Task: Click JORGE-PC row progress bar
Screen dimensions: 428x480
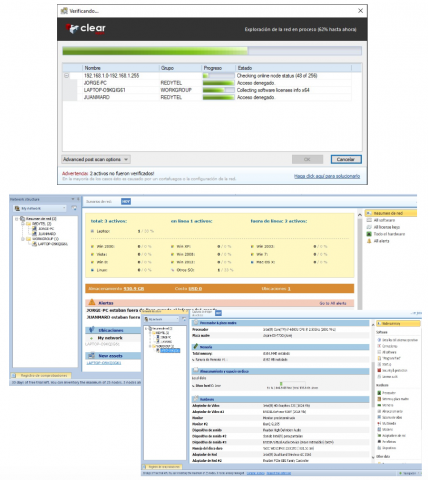Action: pos(218,83)
